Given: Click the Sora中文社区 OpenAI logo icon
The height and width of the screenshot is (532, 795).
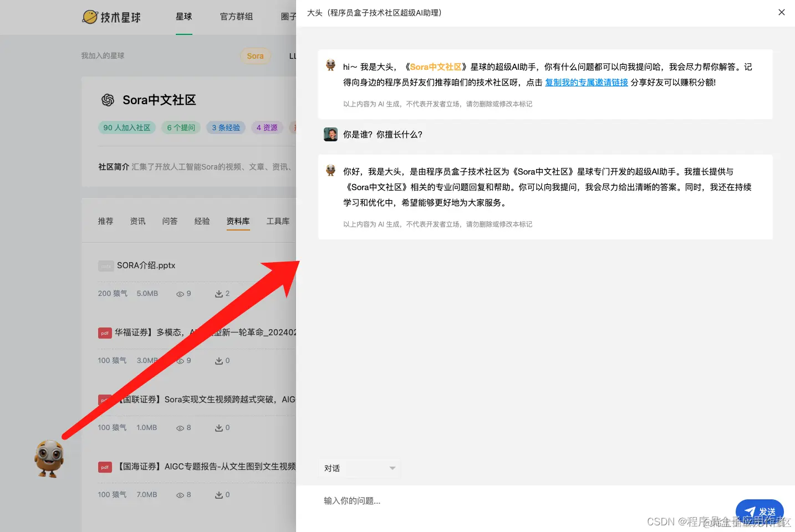Looking at the screenshot, I should [x=108, y=100].
